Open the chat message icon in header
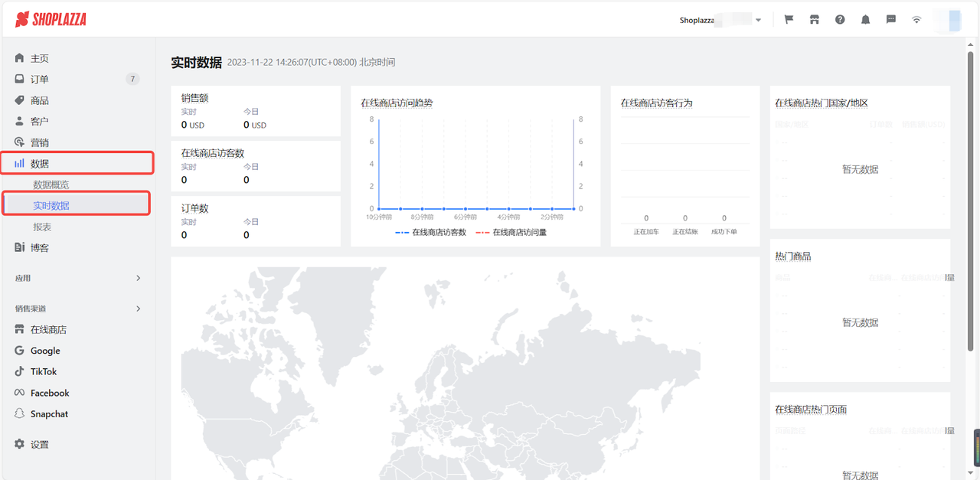 (891, 20)
